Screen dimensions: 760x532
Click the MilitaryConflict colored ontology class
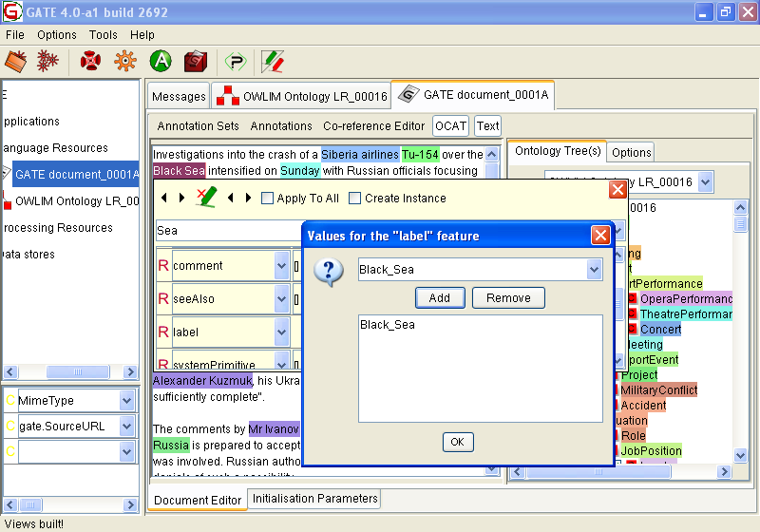(658, 389)
